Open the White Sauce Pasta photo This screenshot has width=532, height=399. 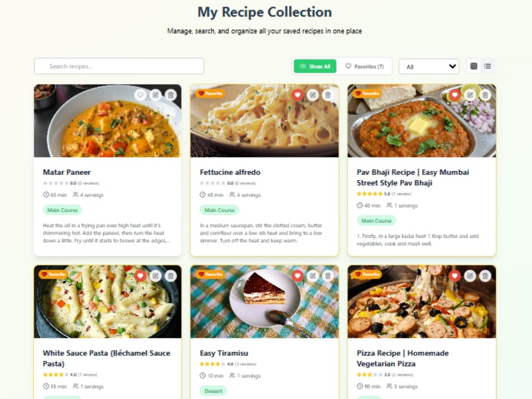(x=107, y=302)
